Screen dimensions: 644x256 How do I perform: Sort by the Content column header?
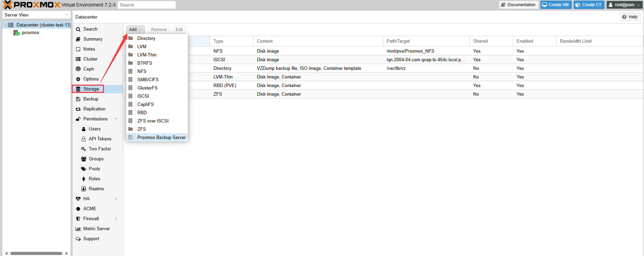tap(318, 41)
